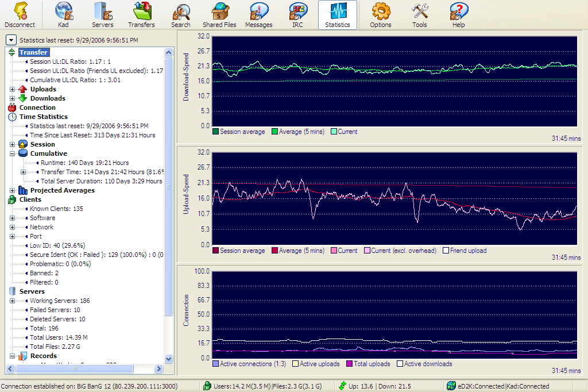Open the Kad network window

point(63,15)
